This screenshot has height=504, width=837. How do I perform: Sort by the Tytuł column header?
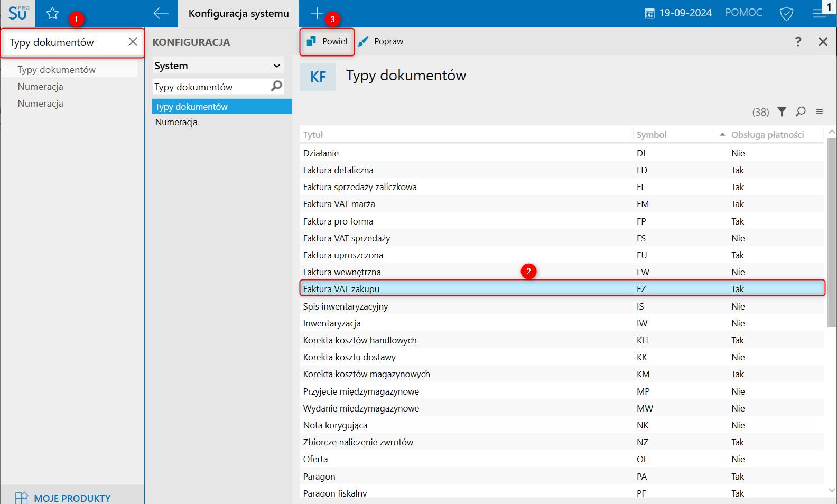click(467, 135)
